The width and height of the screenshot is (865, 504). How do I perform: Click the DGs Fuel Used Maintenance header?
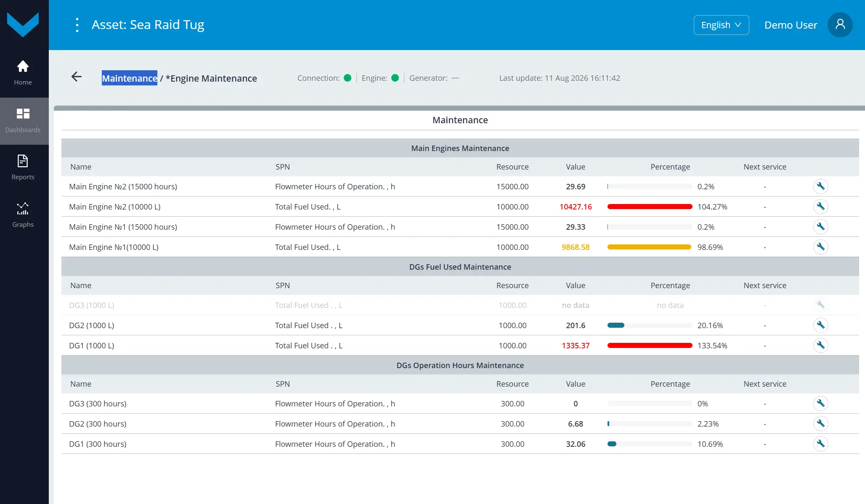[460, 267]
